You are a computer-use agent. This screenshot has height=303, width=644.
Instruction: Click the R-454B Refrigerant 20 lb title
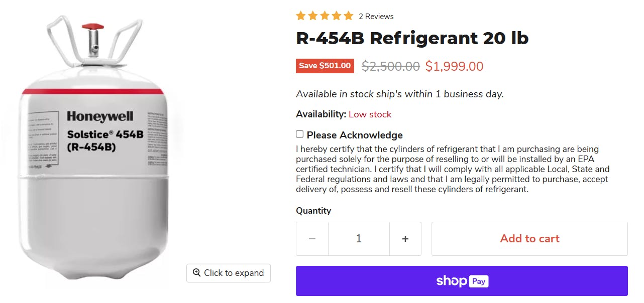(412, 38)
